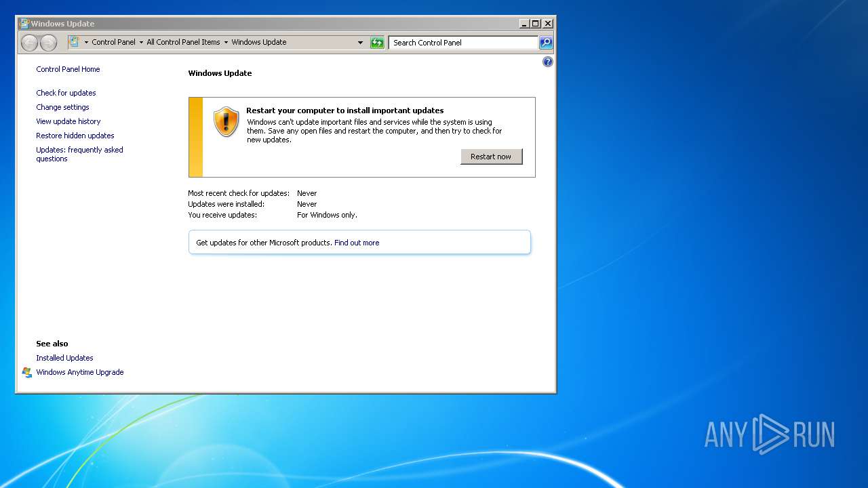
Task: Click the 'For Windows only.' value
Action: click(327, 215)
